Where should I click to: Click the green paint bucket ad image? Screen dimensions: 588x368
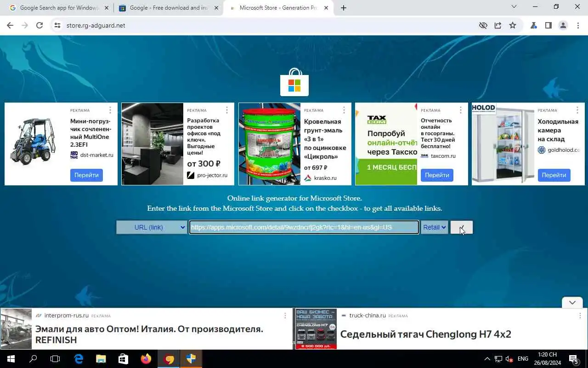click(270, 144)
